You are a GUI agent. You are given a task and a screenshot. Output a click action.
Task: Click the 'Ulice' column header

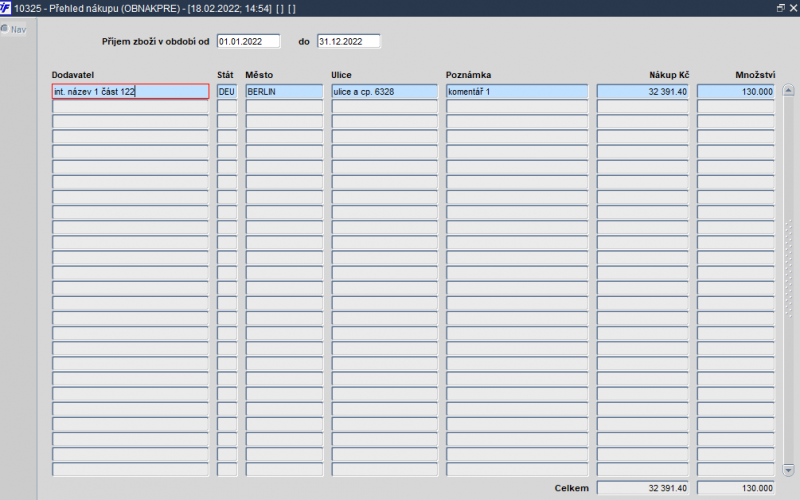[x=341, y=74]
